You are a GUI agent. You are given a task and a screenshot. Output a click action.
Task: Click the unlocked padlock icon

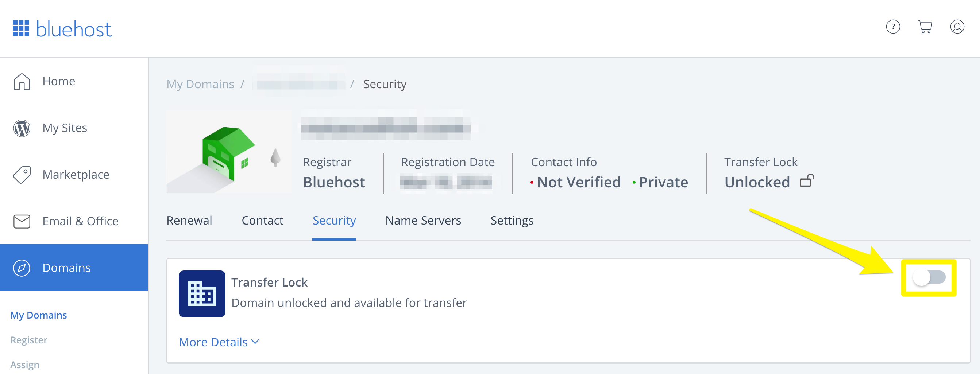807,181
